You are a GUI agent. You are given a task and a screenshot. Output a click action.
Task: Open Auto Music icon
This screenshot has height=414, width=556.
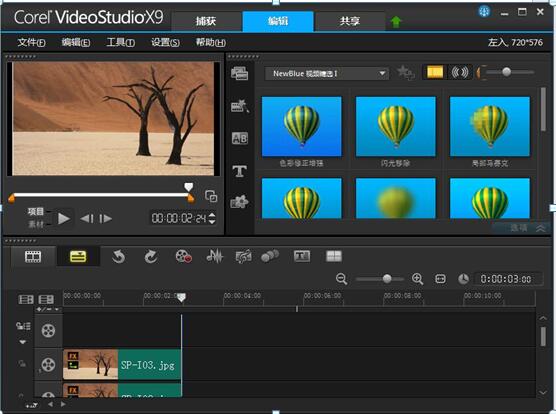[x=244, y=256]
